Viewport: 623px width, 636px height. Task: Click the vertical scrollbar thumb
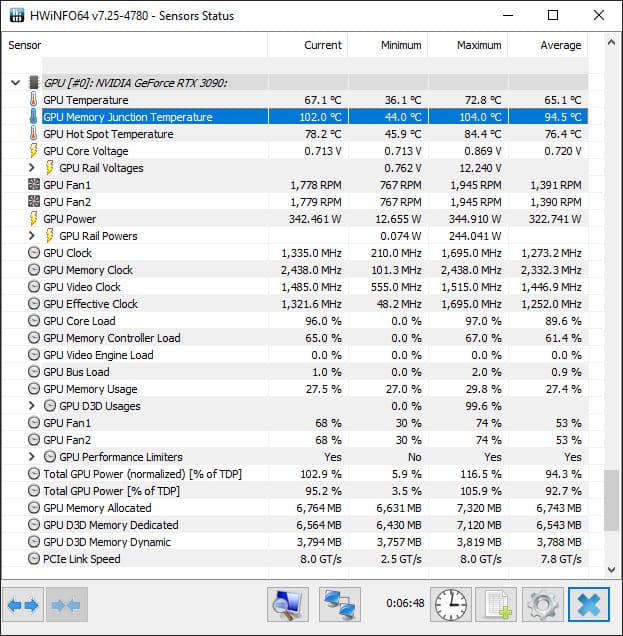[x=611, y=500]
